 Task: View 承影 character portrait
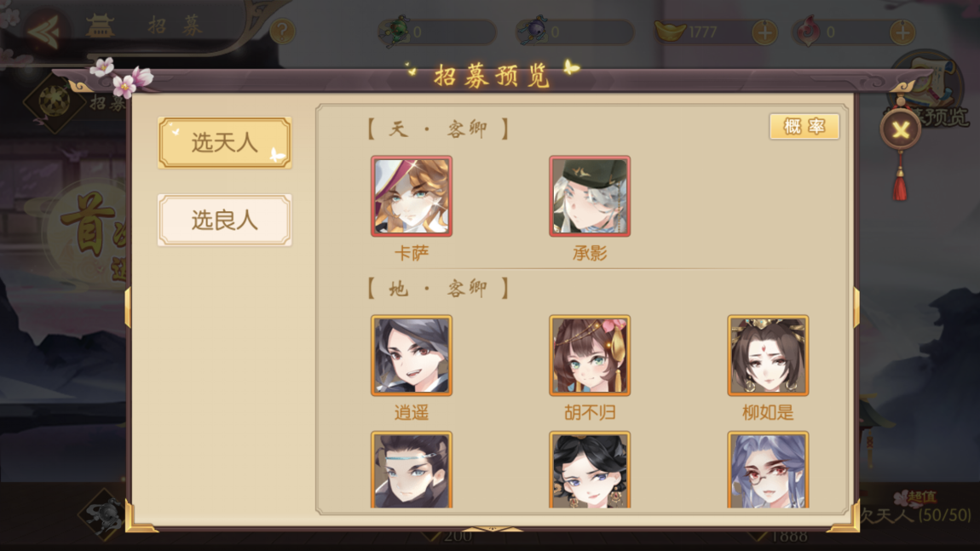590,196
